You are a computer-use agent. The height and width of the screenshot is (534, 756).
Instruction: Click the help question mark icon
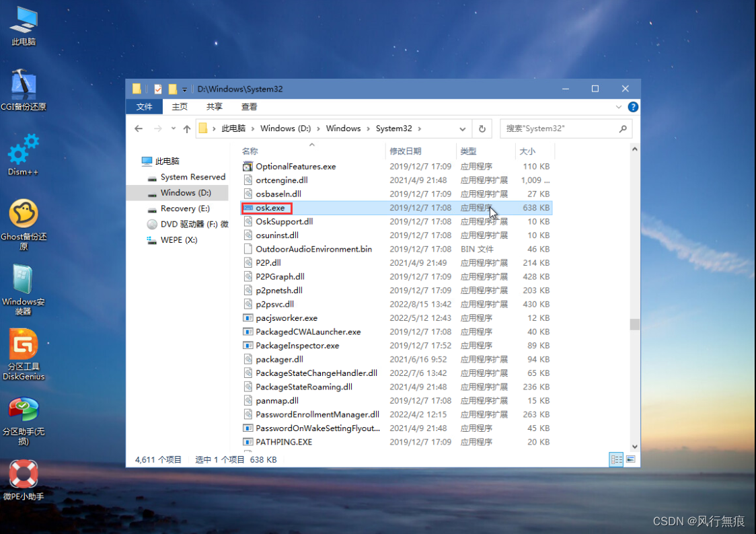(x=633, y=107)
